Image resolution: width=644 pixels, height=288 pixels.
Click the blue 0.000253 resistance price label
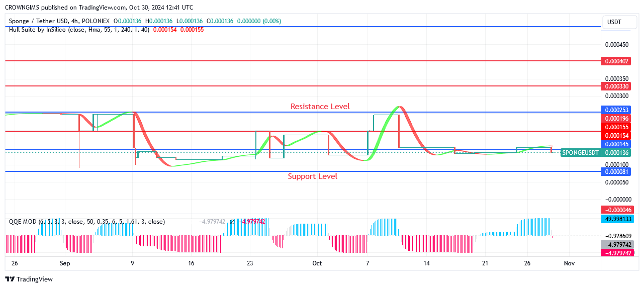click(x=616, y=110)
